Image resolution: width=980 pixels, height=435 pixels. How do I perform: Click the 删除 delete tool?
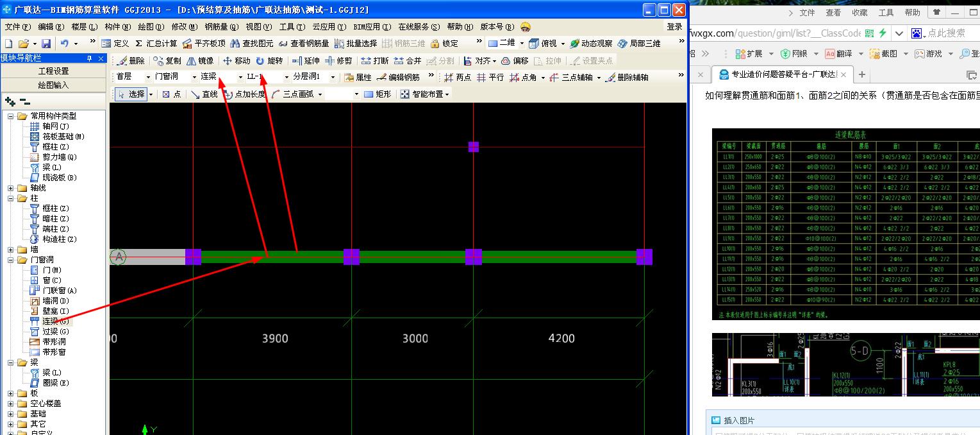point(130,61)
